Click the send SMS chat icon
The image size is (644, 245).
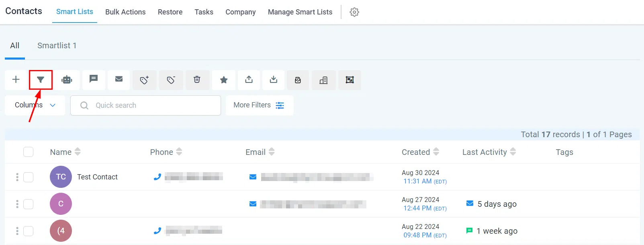coord(94,79)
